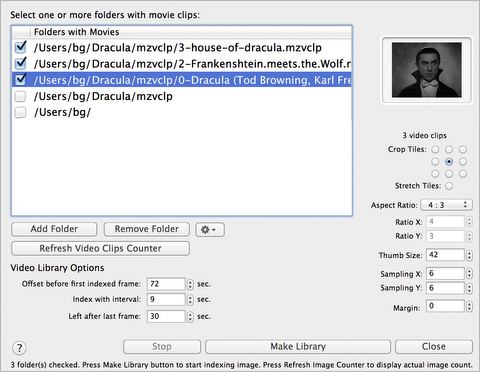Select the 2-Frankenshtein.meets.the.Wolf row text
Image resolution: width=480 pixels, height=372 pixels.
coord(192,64)
